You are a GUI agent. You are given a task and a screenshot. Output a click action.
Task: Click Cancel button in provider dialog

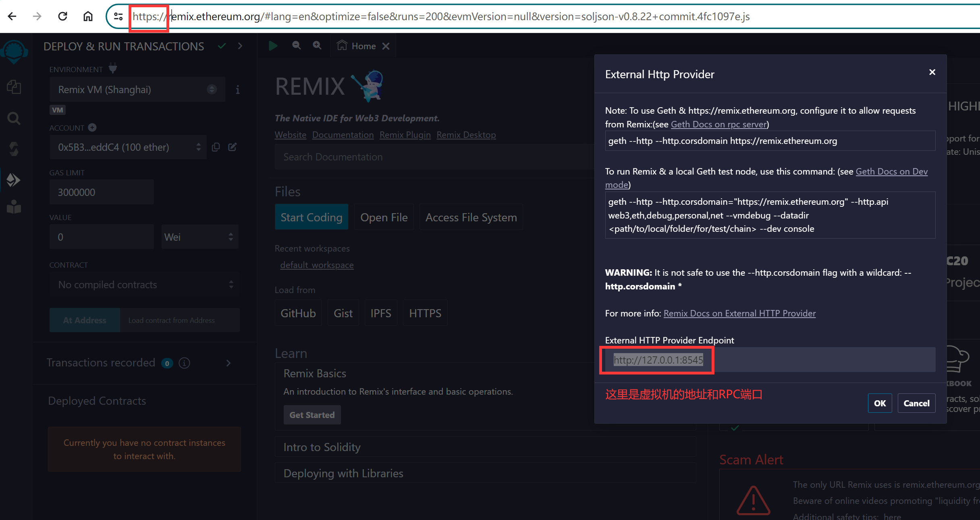[916, 403]
